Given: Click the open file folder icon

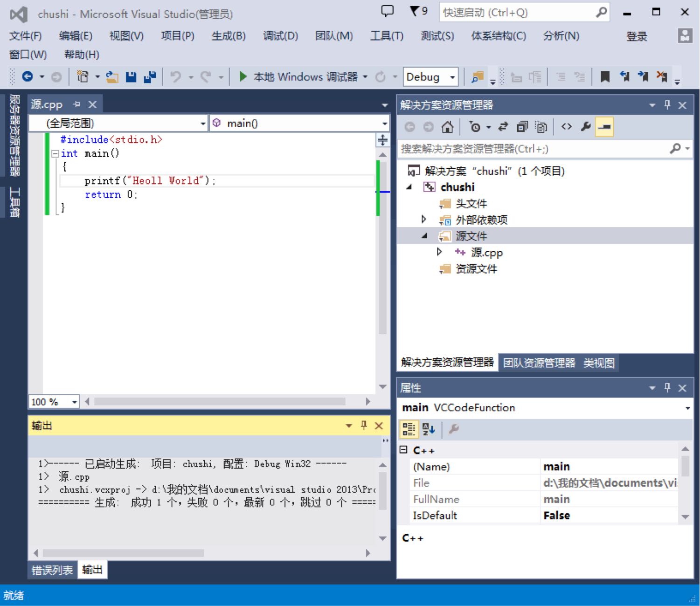Looking at the screenshot, I should [x=112, y=77].
